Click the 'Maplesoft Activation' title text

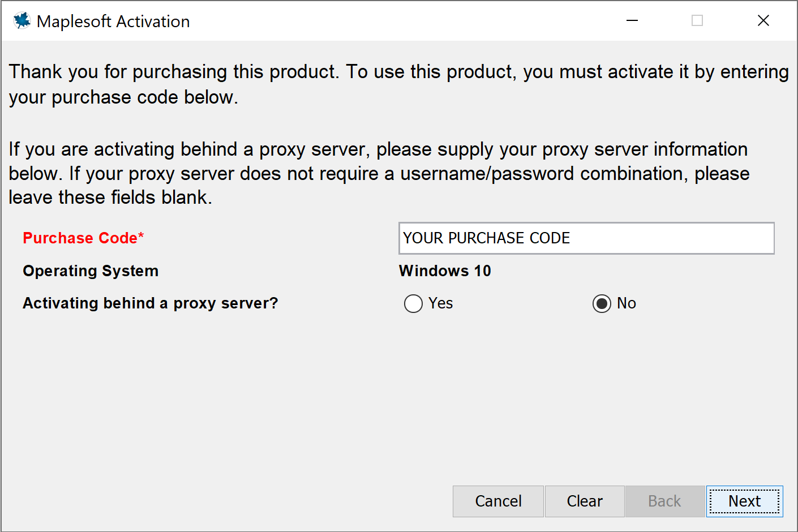coord(113,22)
